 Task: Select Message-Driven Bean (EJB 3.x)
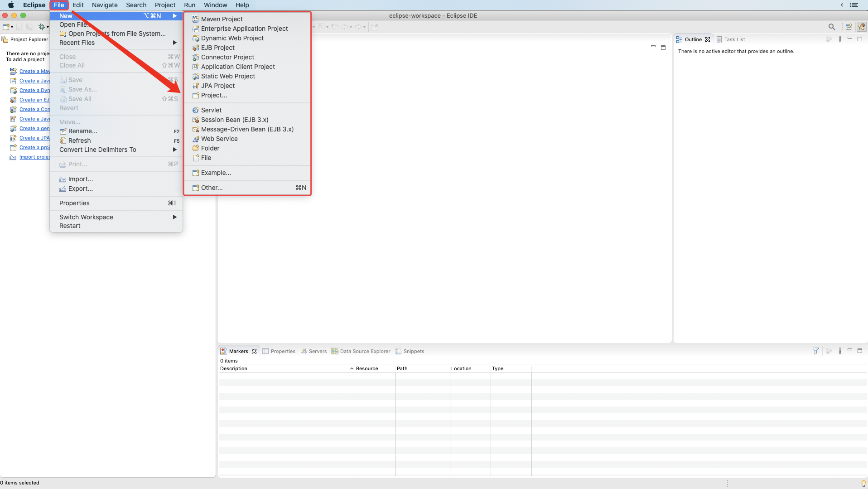247,129
